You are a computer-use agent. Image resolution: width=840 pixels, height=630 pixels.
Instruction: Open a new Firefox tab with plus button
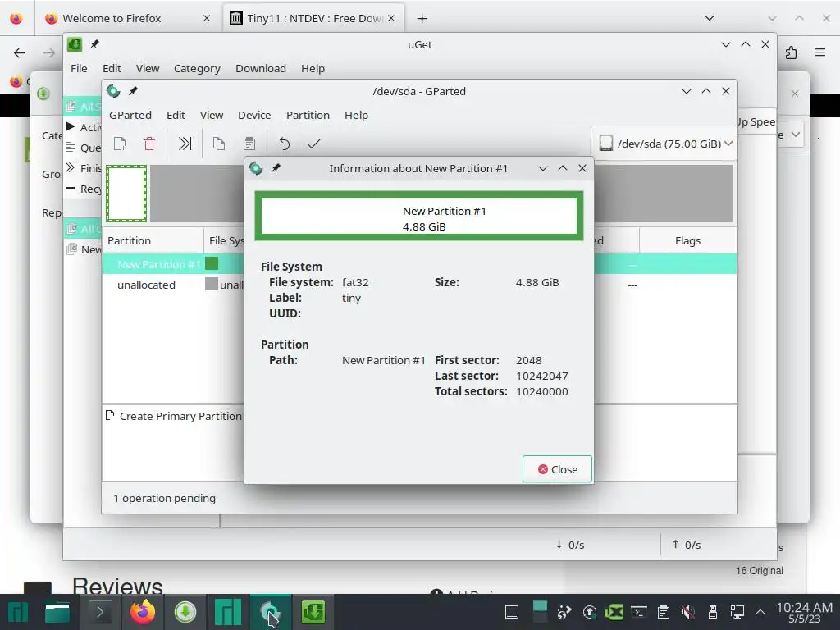coord(422,18)
